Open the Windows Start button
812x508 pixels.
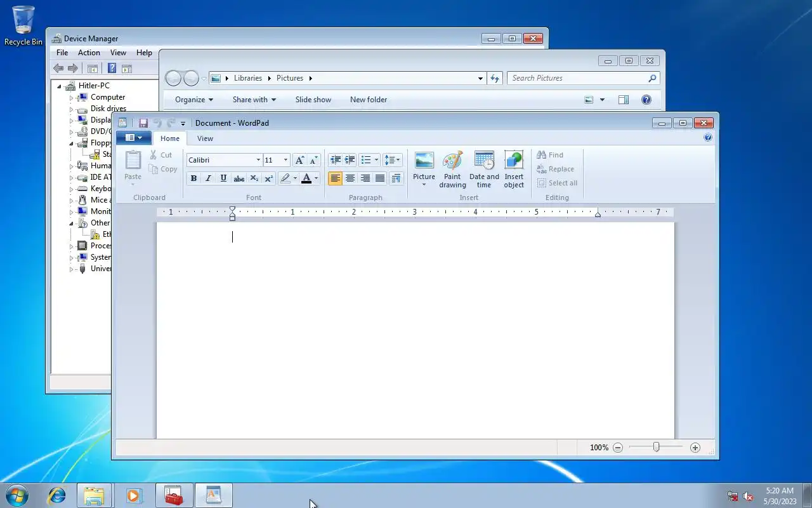[17, 495]
